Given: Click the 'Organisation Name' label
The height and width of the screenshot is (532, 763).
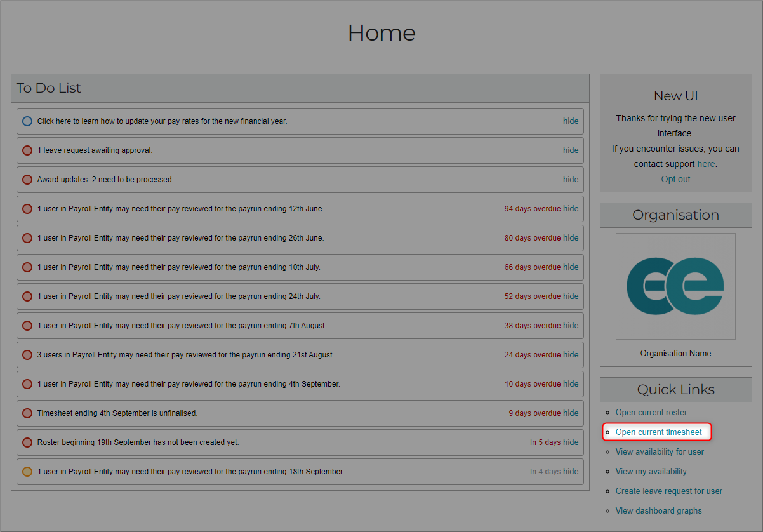Looking at the screenshot, I should click(675, 353).
